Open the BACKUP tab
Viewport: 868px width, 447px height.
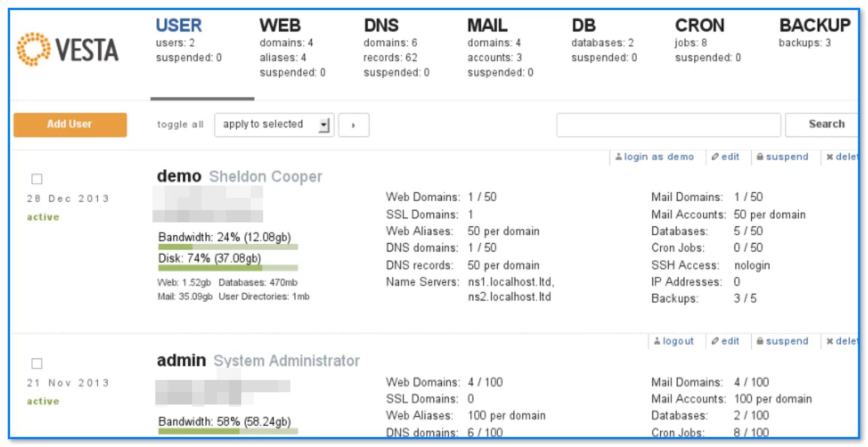pos(815,25)
